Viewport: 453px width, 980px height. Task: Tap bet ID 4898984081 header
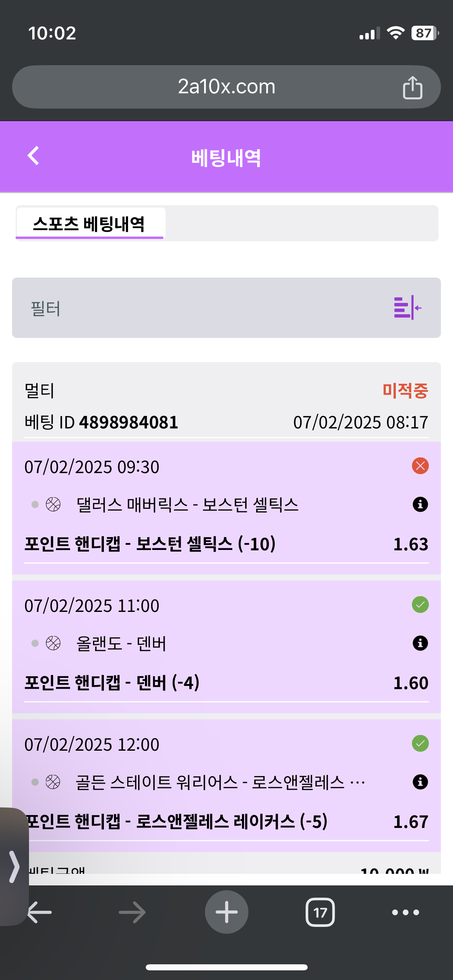click(x=101, y=422)
